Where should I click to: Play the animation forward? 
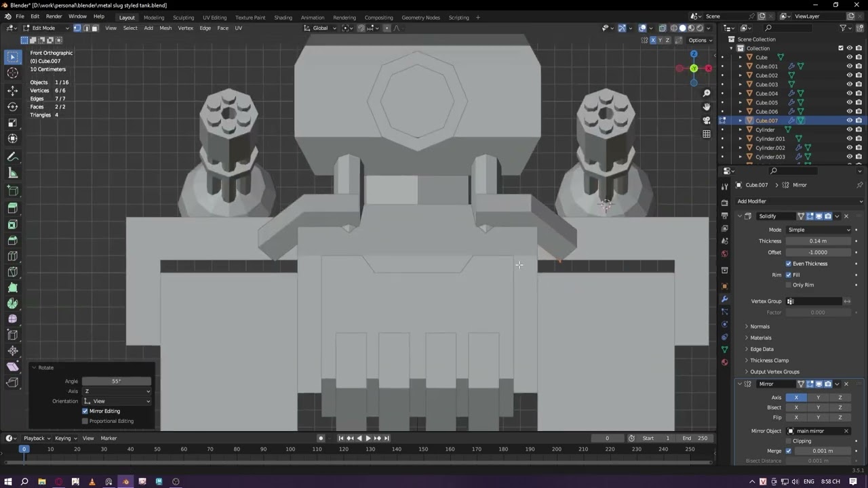click(x=368, y=438)
